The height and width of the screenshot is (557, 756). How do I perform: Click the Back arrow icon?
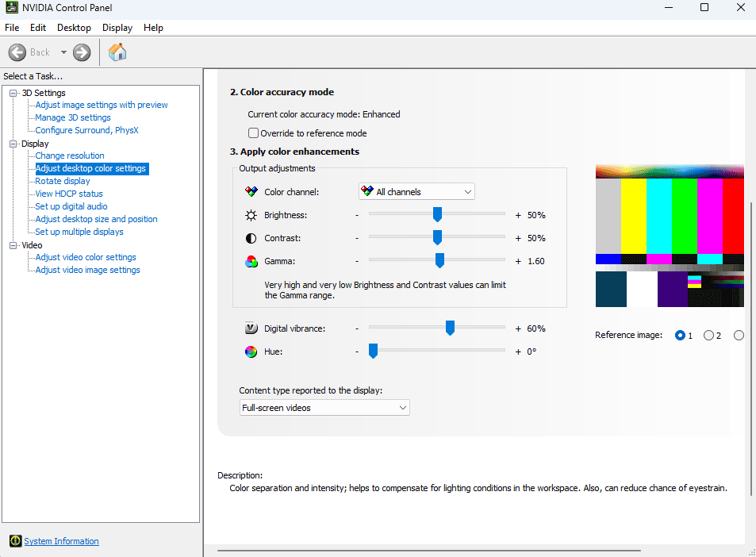(x=18, y=52)
